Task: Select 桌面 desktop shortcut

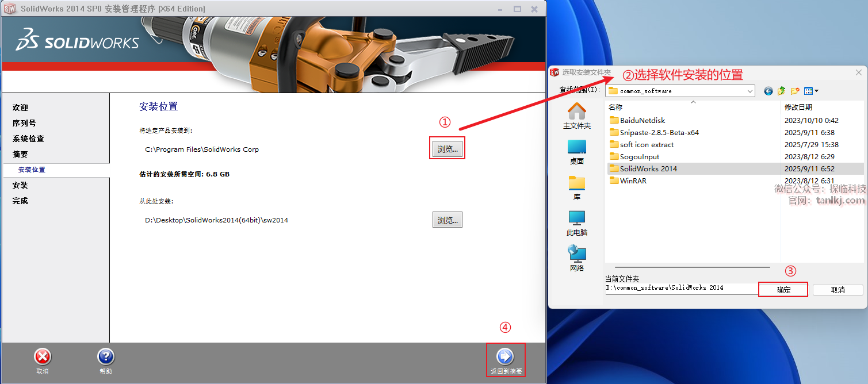Action: [x=576, y=152]
